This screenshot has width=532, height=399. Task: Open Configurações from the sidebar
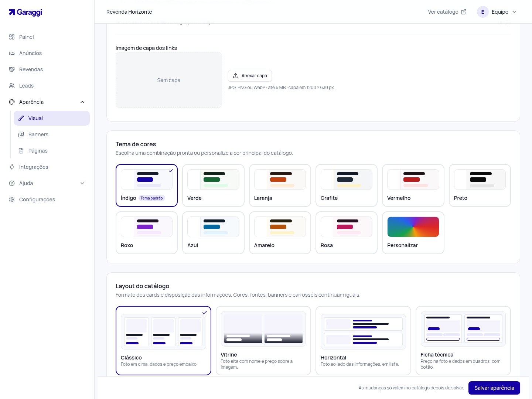click(47, 199)
